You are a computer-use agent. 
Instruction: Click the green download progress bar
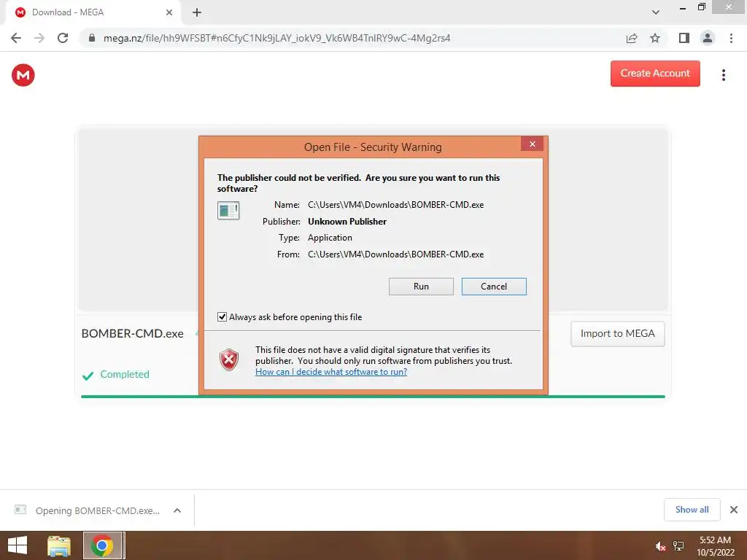pos(373,396)
